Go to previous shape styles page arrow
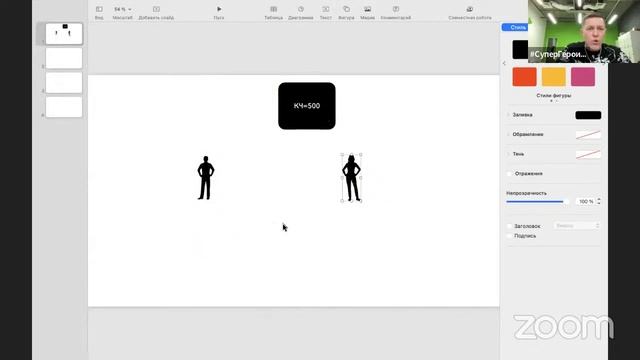This screenshot has height=360, width=640. pos(504,63)
